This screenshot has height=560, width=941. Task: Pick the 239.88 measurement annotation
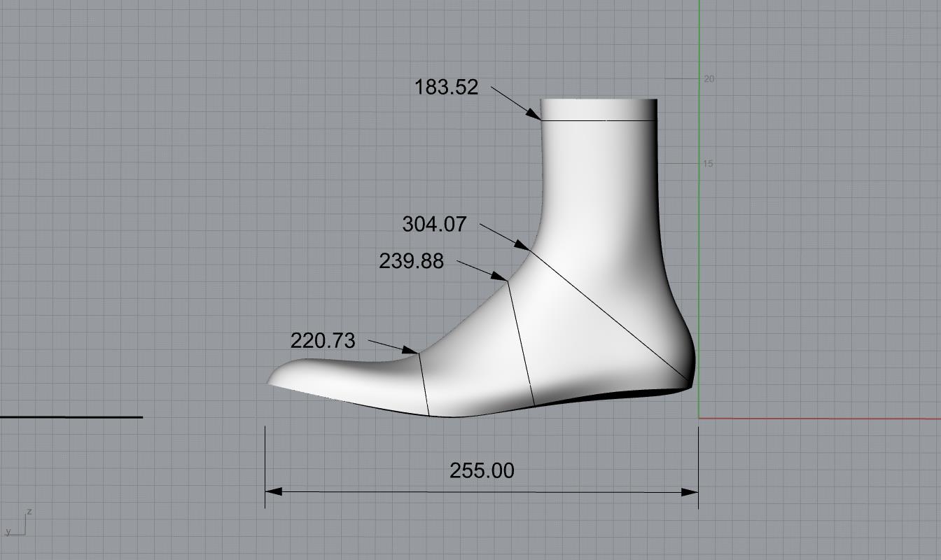(x=411, y=261)
